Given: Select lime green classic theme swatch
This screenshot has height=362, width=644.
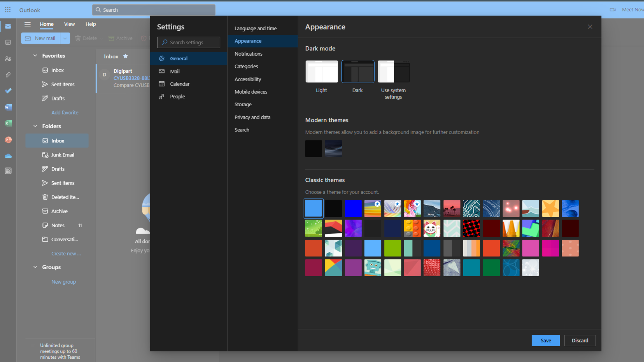Looking at the screenshot, I should click(392, 248).
